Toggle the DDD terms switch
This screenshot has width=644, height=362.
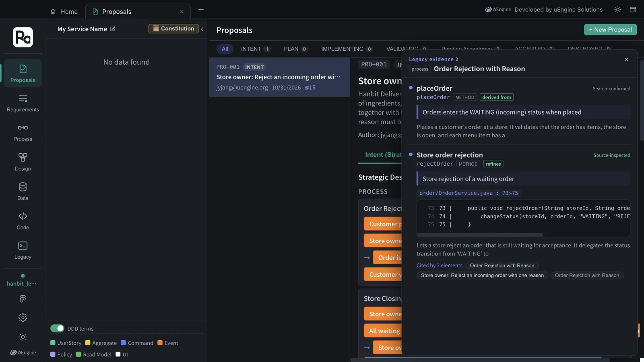pyautogui.click(x=57, y=328)
